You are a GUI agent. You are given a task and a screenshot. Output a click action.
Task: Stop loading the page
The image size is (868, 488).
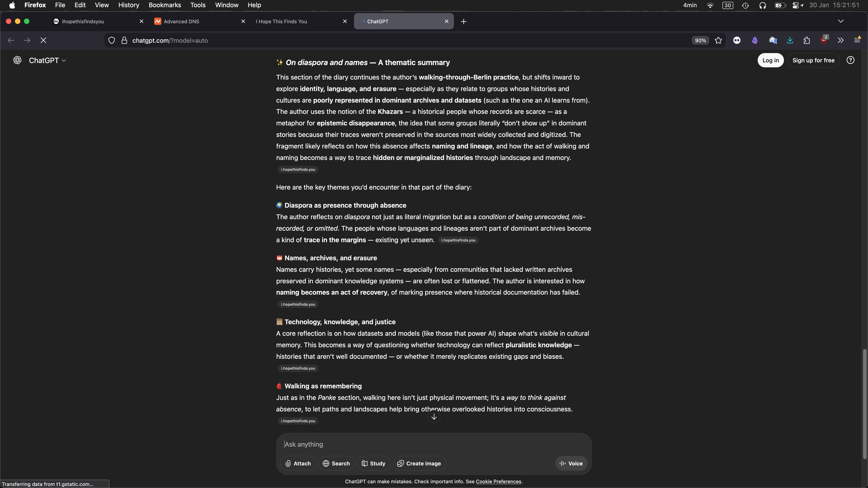coord(43,40)
